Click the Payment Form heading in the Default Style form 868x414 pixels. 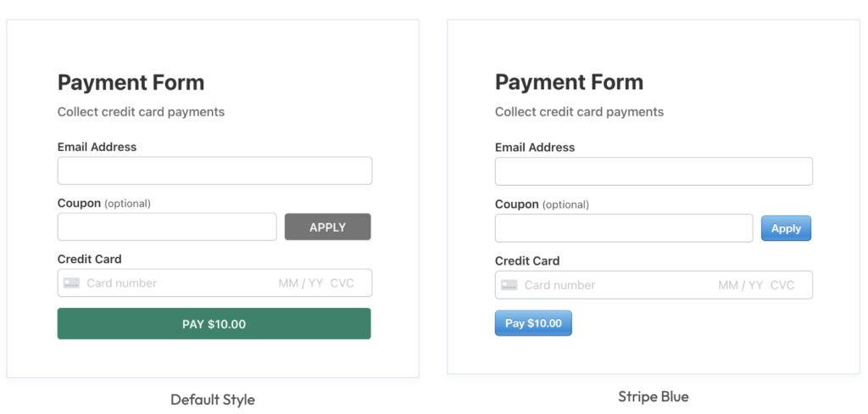click(131, 82)
